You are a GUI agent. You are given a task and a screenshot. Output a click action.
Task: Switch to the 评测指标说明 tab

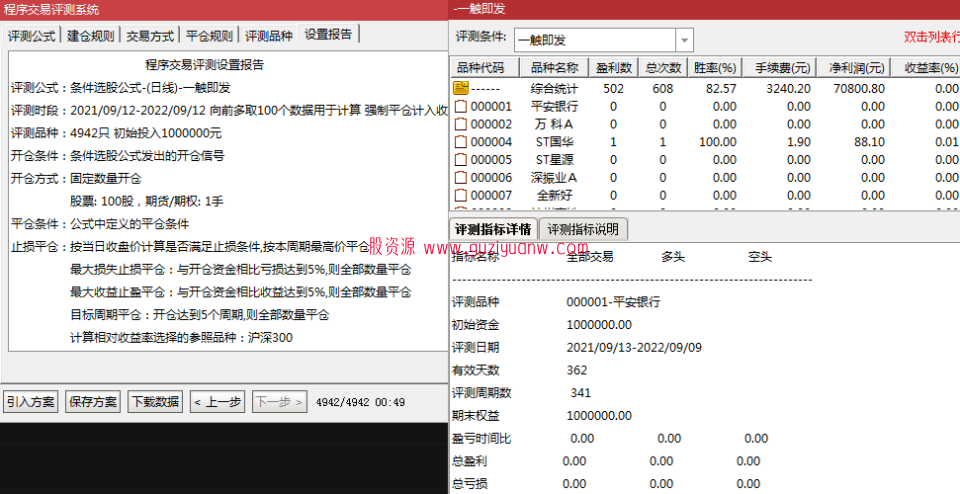click(x=583, y=230)
